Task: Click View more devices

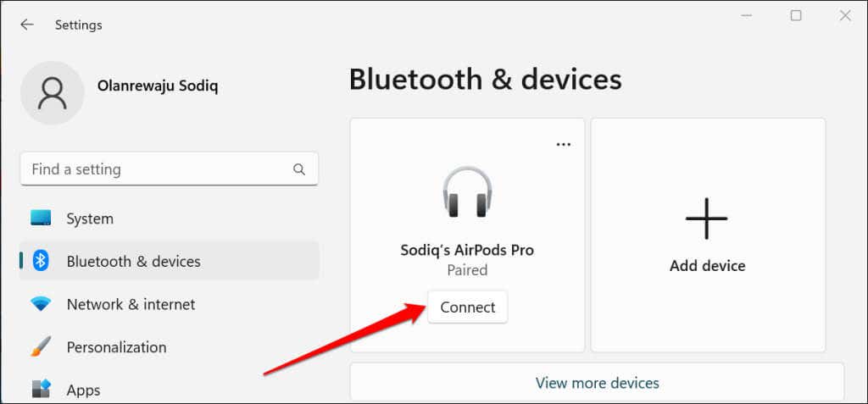Action: [597, 383]
